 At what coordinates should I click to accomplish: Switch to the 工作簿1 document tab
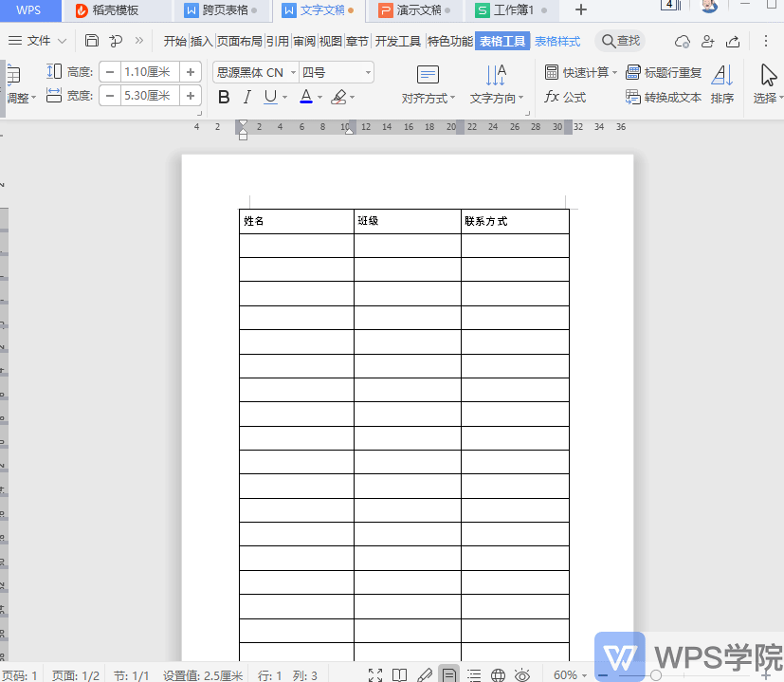(510, 10)
